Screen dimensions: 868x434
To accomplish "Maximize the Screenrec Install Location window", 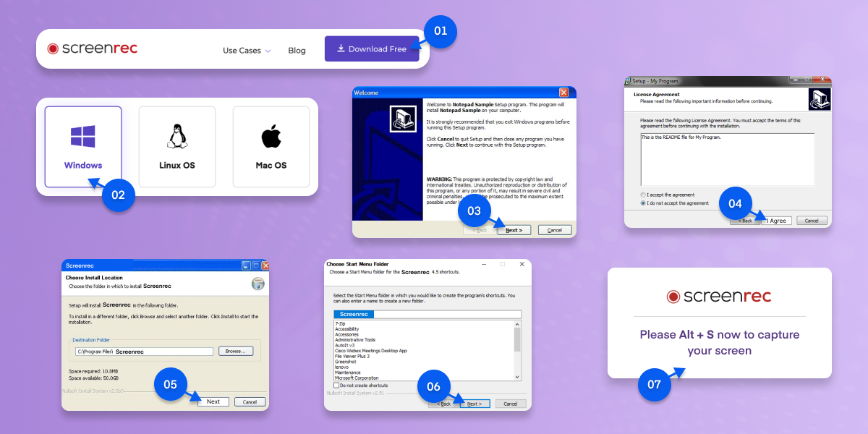I will 255,265.
